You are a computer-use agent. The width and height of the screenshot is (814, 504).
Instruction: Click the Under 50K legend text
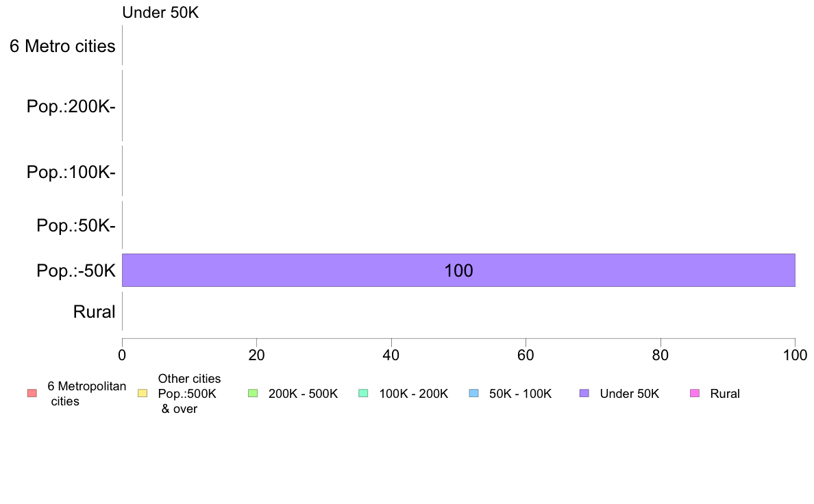pos(629,394)
